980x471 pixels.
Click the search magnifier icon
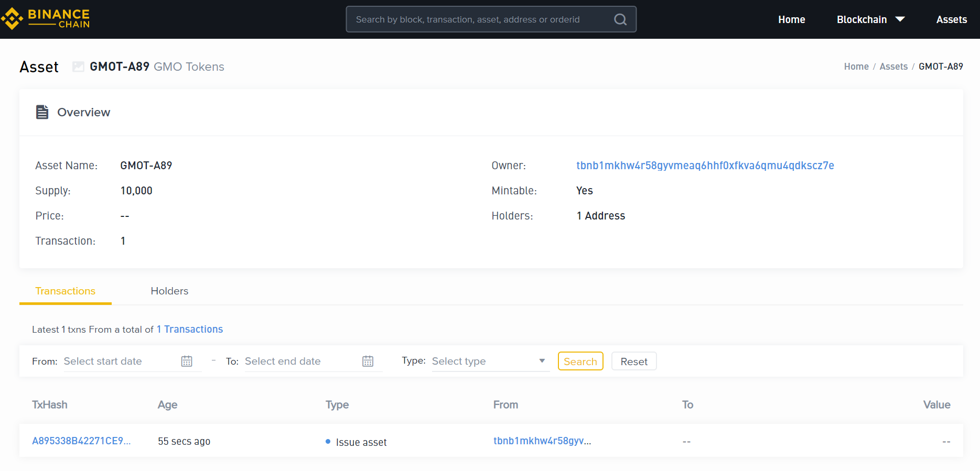pyautogui.click(x=620, y=19)
